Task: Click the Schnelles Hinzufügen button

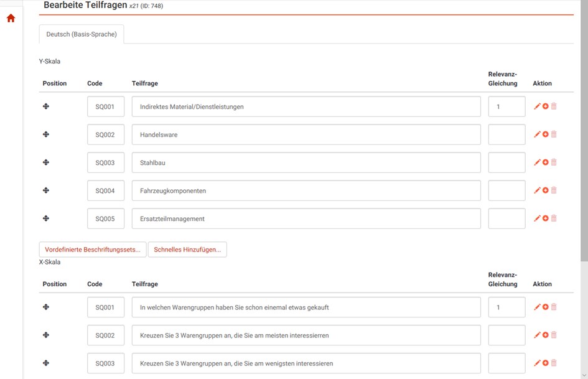Action: click(187, 250)
